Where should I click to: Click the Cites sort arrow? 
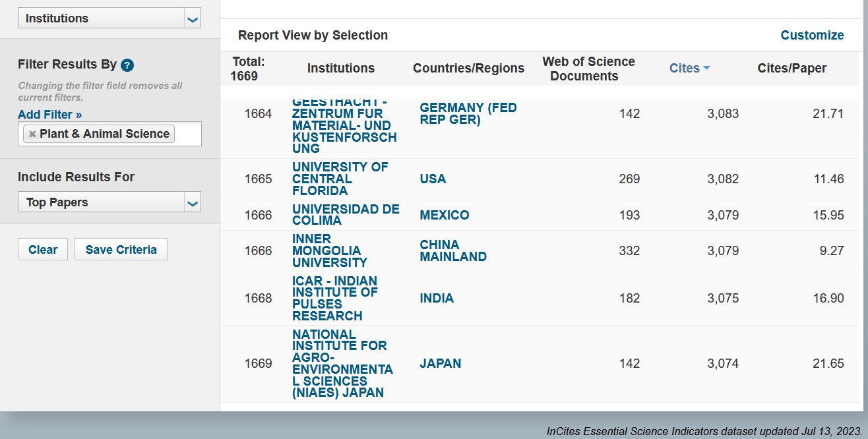[706, 68]
